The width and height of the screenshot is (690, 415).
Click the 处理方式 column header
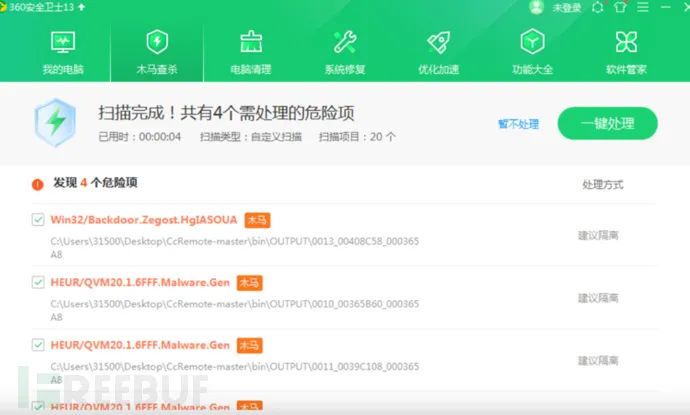(603, 184)
